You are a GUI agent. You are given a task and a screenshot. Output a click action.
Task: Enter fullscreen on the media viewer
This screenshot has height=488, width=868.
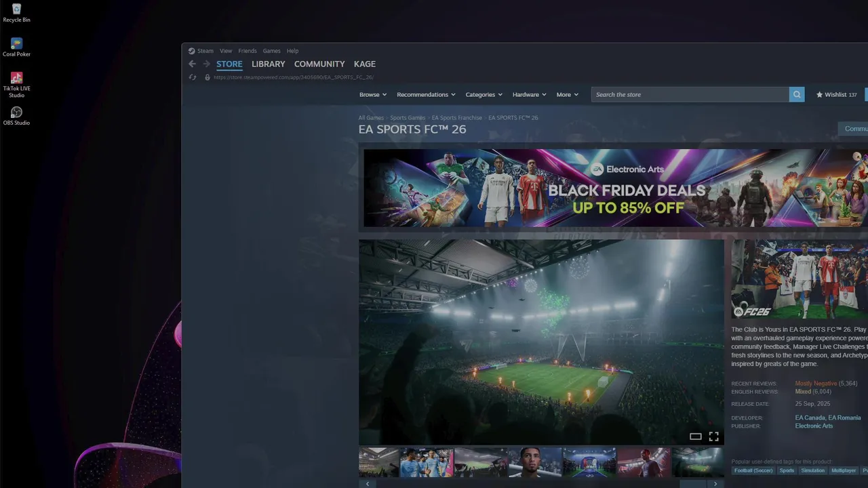coord(713,436)
